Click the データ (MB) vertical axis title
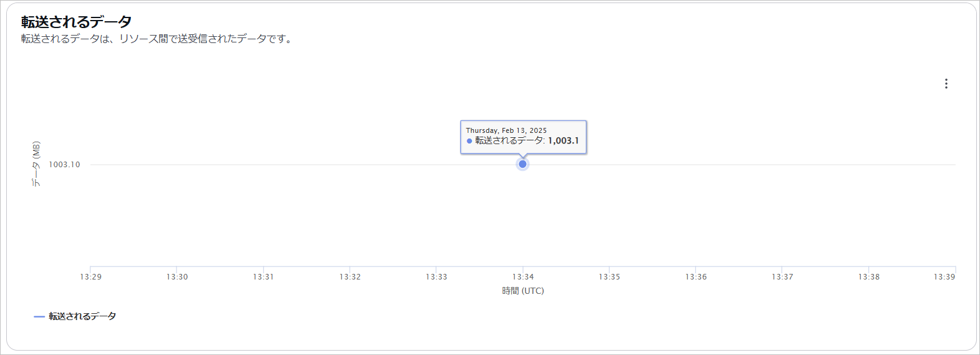980x355 pixels. point(36,164)
